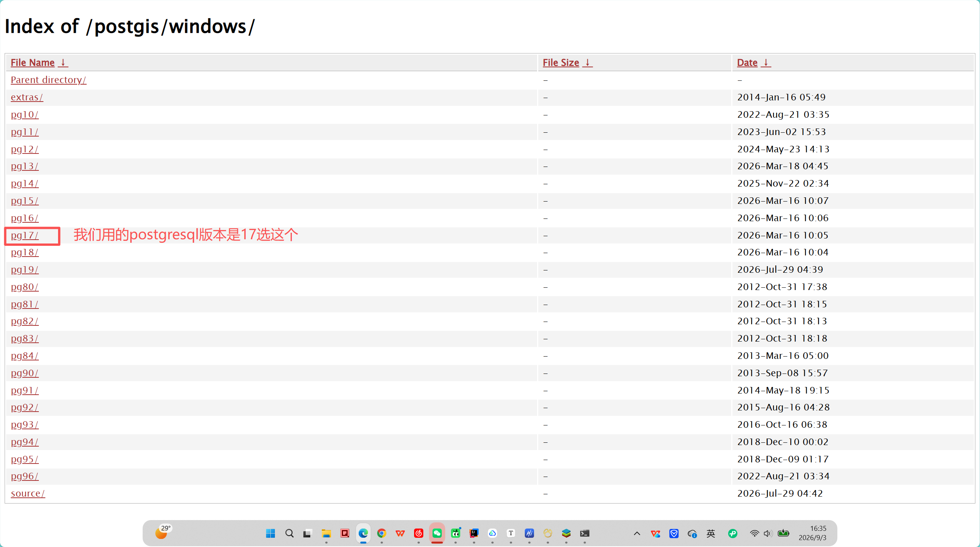
Task: Open the extras/ folder link
Action: click(27, 97)
